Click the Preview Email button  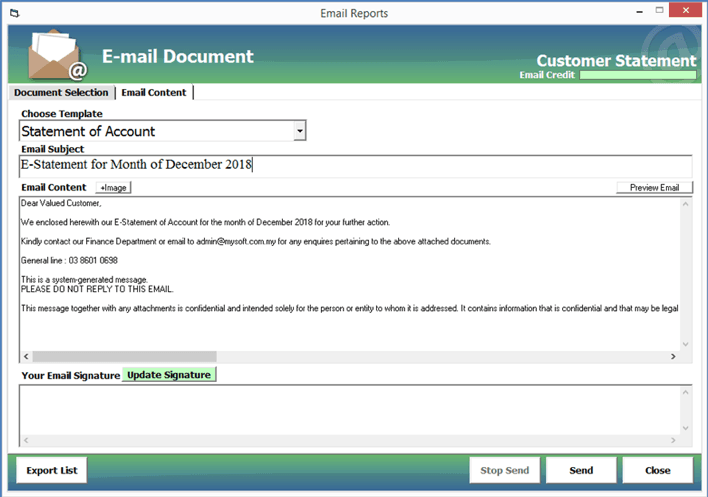(654, 188)
